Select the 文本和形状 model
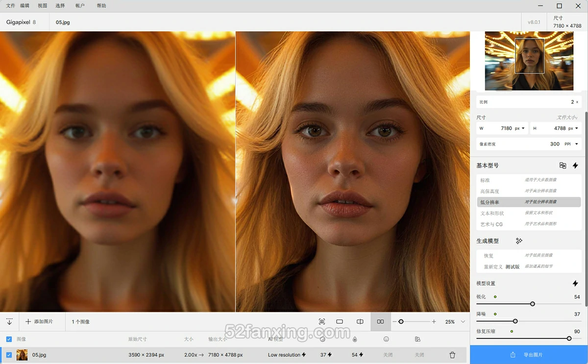Image resolution: width=588 pixels, height=364 pixels. (x=529, y=213)
